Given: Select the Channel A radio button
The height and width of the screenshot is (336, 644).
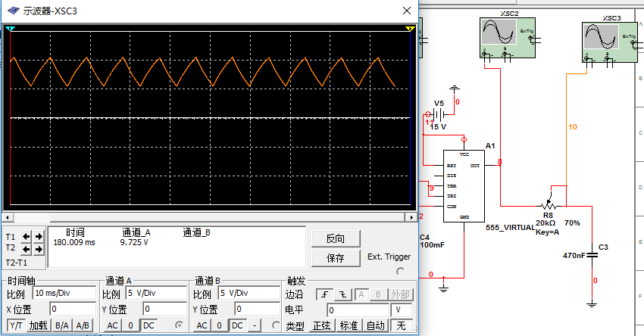Looking at the screenshot, I should [x=179, y=325].
